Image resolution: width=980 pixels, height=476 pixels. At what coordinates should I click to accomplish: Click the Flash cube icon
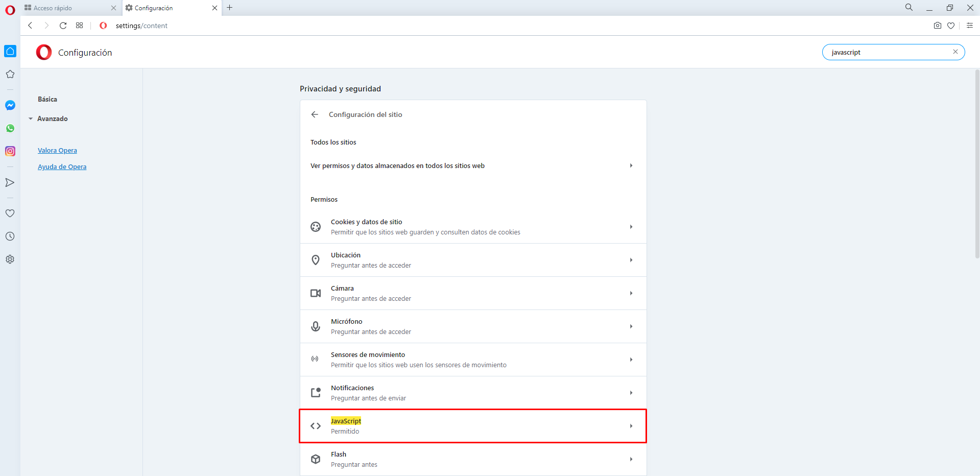[316, 459]
